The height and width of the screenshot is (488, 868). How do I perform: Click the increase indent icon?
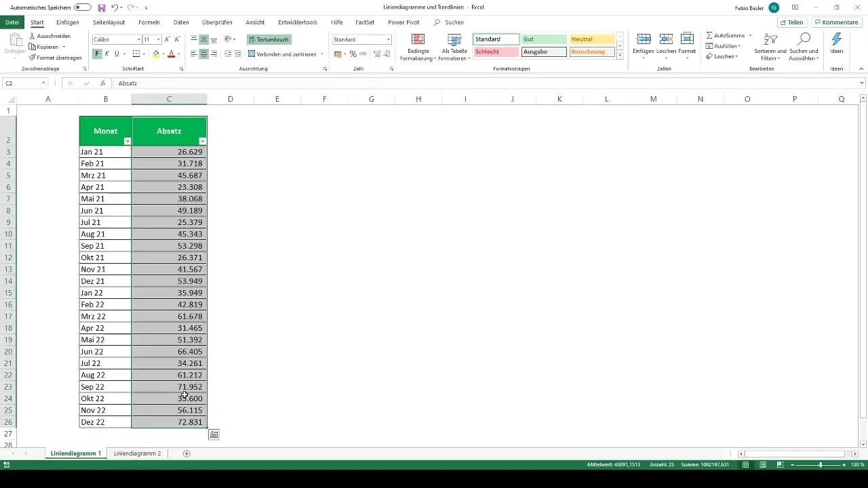tap(238, 54)
